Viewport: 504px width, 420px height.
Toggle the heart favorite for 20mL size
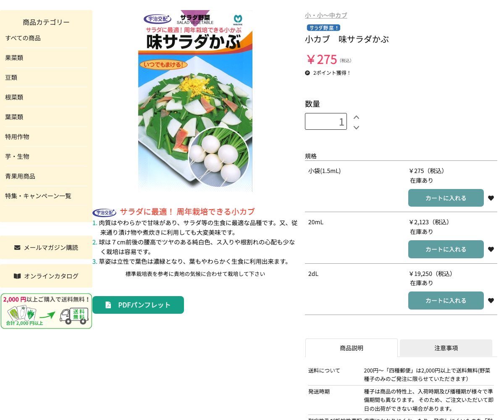[491, 249]
